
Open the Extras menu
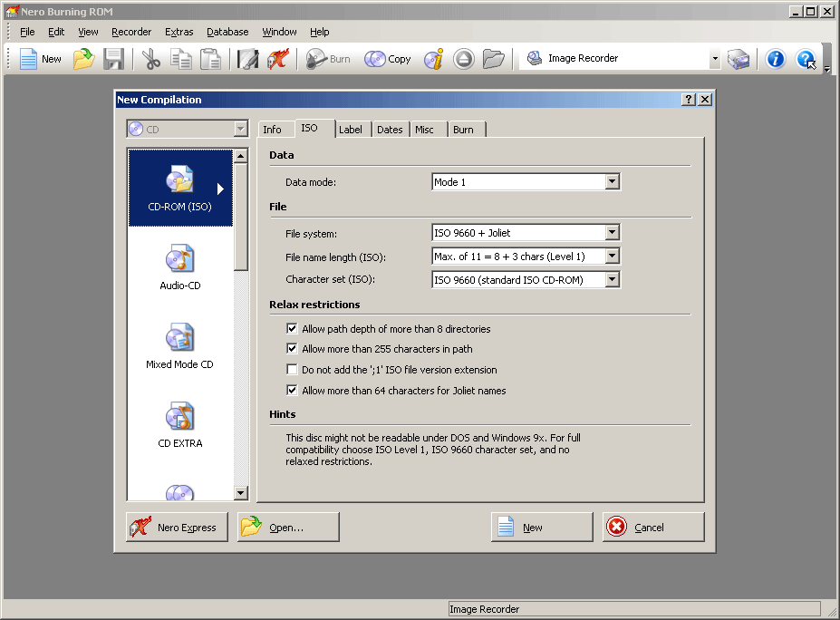click(179, 32)
